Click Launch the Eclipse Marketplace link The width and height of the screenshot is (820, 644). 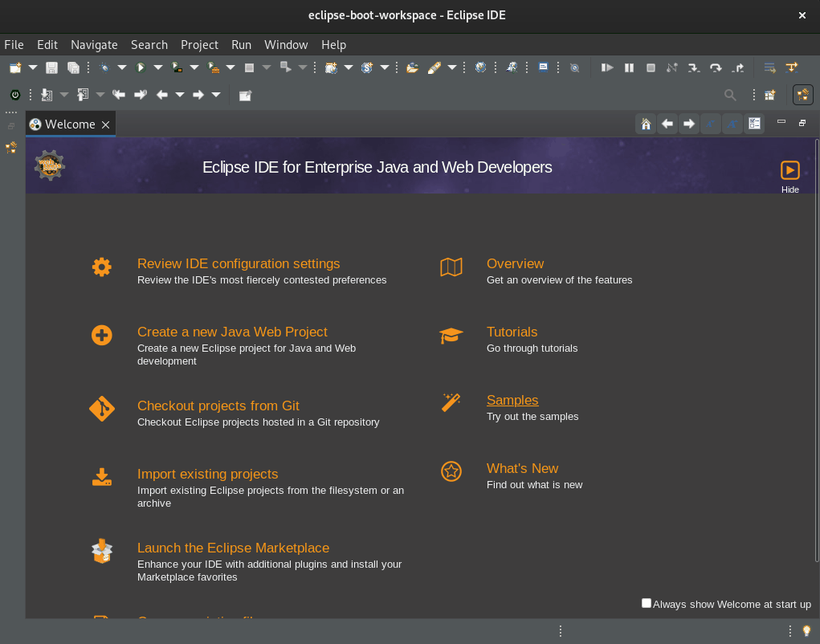(233, 548)
